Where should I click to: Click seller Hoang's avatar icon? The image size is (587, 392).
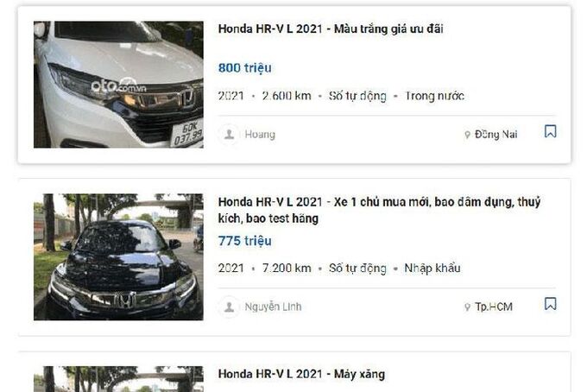click(x=229, y=134)
